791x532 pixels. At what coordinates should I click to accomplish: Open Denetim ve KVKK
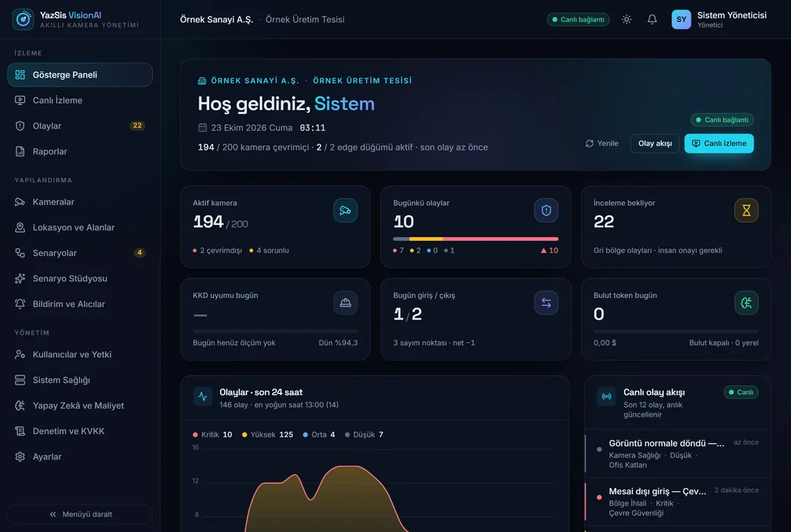(x=80, y=431)
